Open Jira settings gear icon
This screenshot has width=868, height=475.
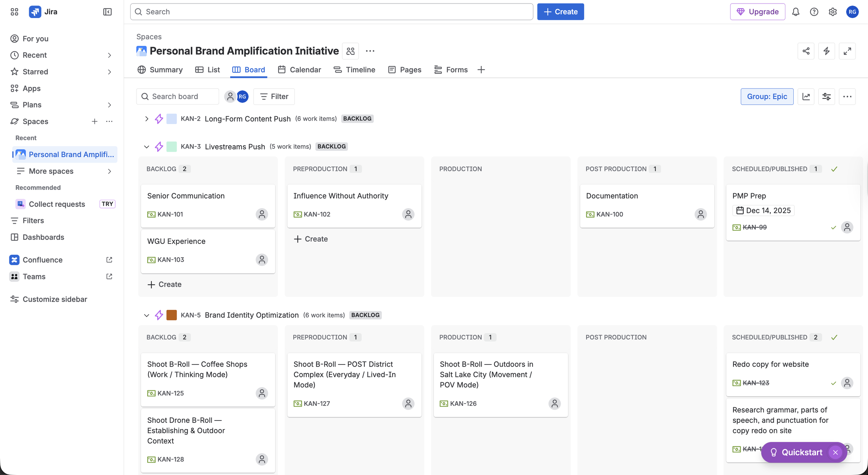pyautogui.click(x=832, y=11)
